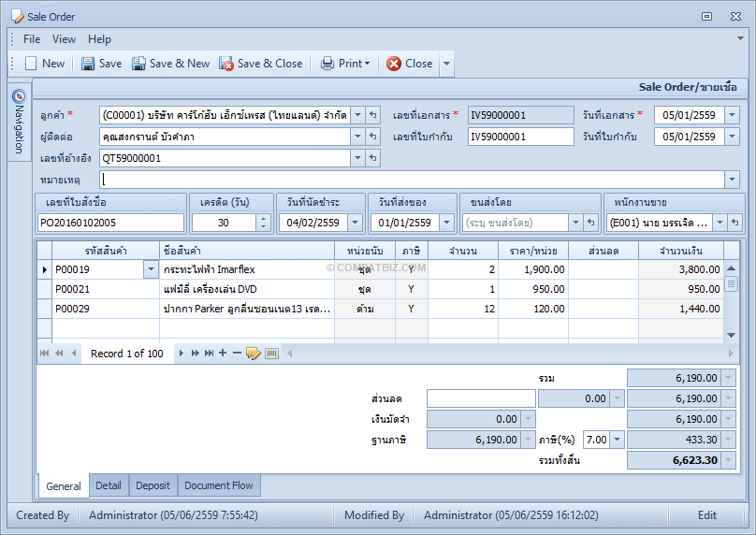
Task: Click the red Close toolbar icon
Action: [x=394, y=64]
